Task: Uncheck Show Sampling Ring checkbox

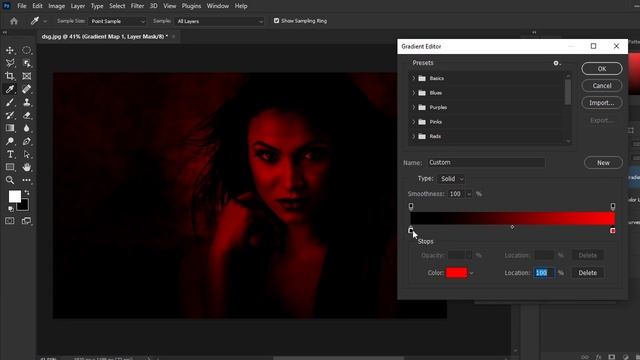Action: (x=276, y=21)
